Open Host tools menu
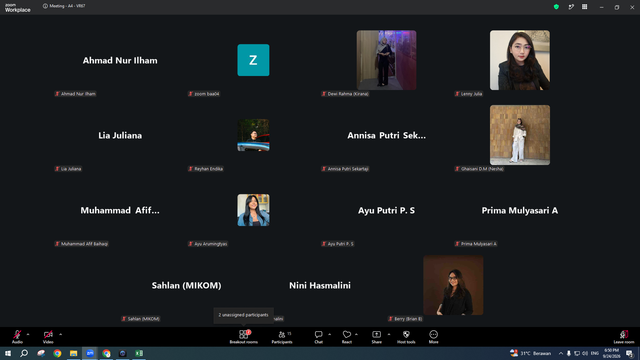The width and height of the screenshot is (640, 360). [406, 336]
